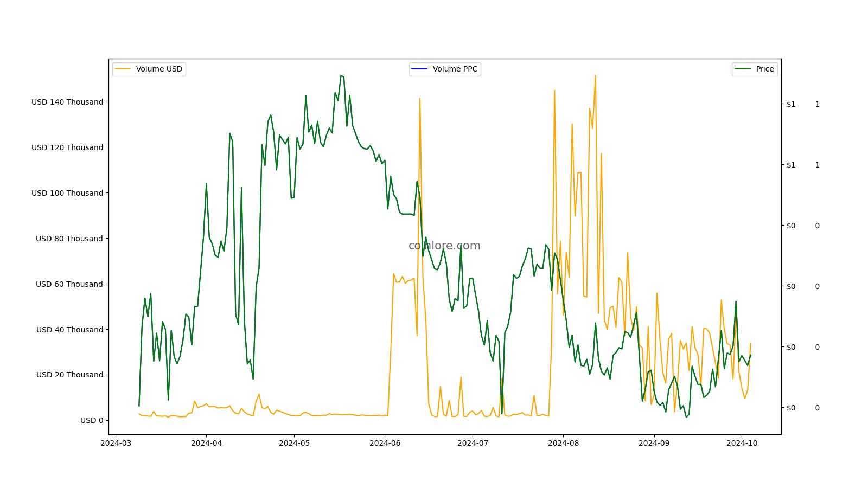Image resolution: width=868 pixels, height=488 pixels.
Task: Click the 2024-09 date label
Action: coord(654,442)
